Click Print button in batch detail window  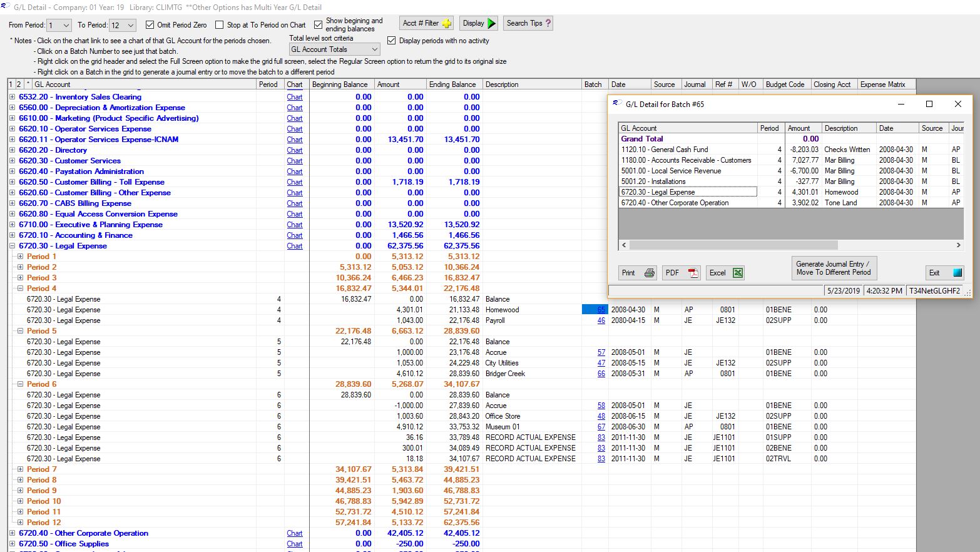click(638, 273)
